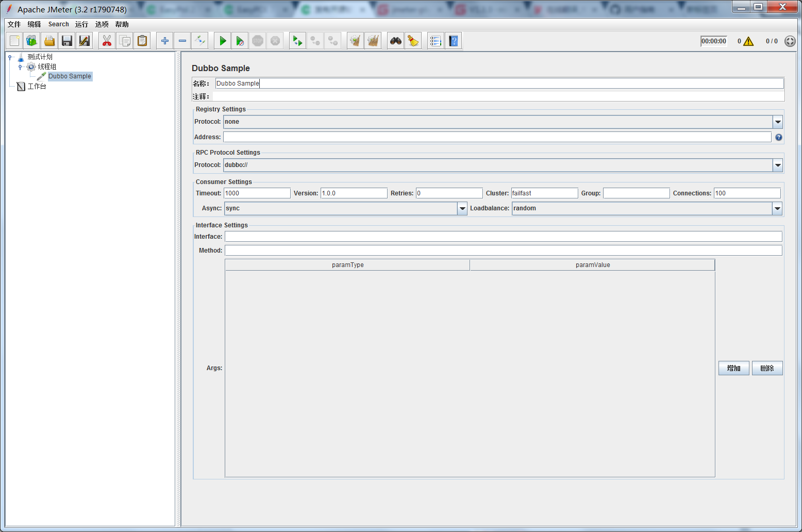Select the 工作台 tree item
This screenshot has width=802, height=532.
(x=37, y=87)
